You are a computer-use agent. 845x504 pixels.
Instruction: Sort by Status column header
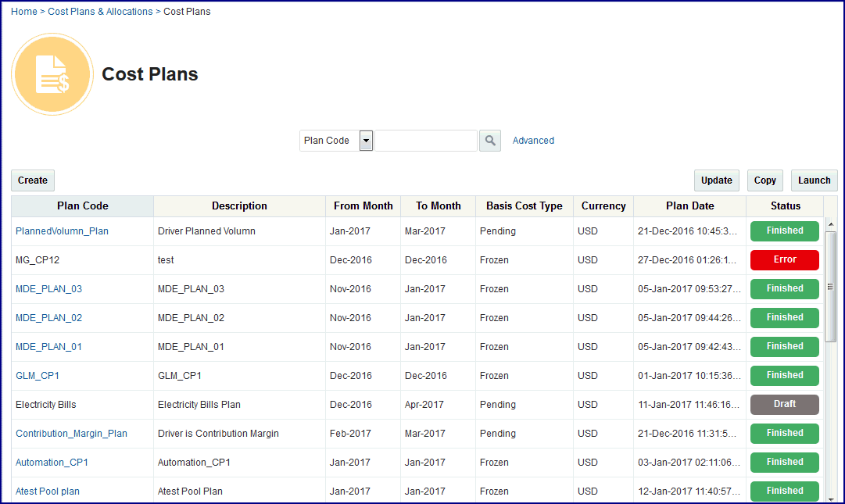[x=785, y=206]
